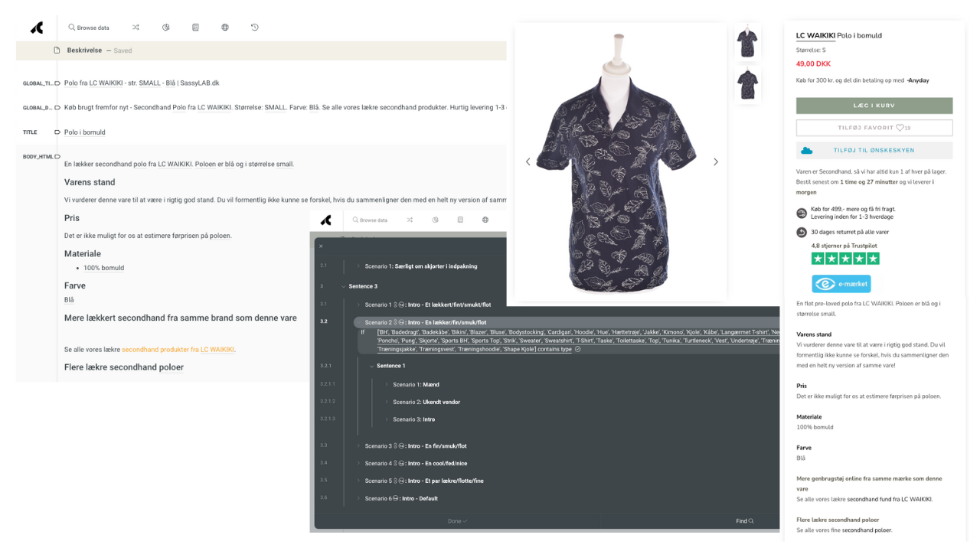Click 'LC WAIKIKI' brand name in product title
The width and height of the screenshot is (980, 551).
(x=815, y=35)
